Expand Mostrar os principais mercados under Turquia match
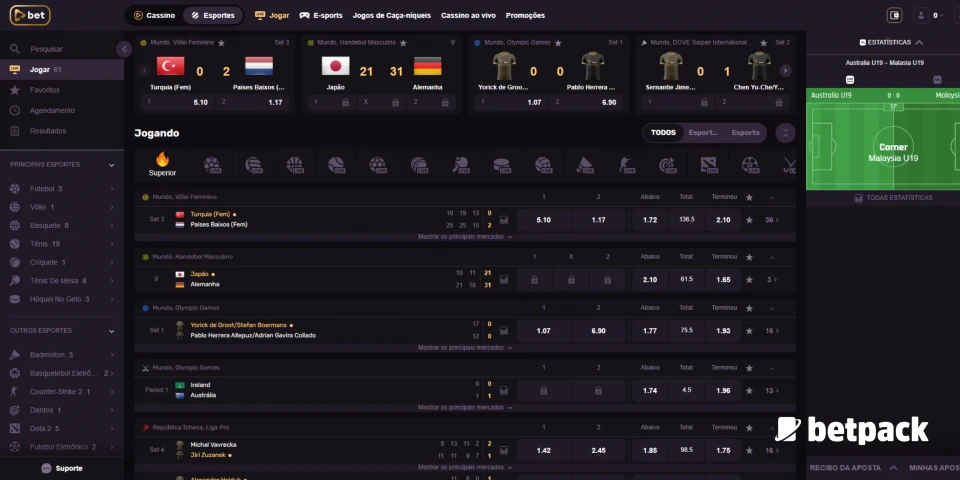 pos(465,236)
